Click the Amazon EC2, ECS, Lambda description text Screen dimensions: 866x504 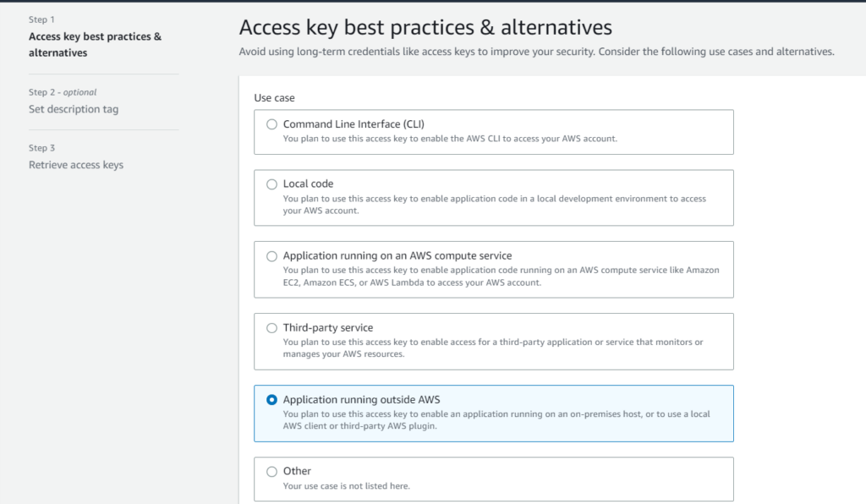click(x=501, y=277)
